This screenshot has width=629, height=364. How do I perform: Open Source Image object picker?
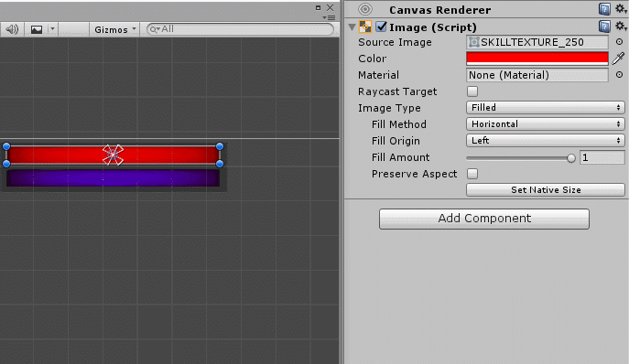click(x=619, y=42)
